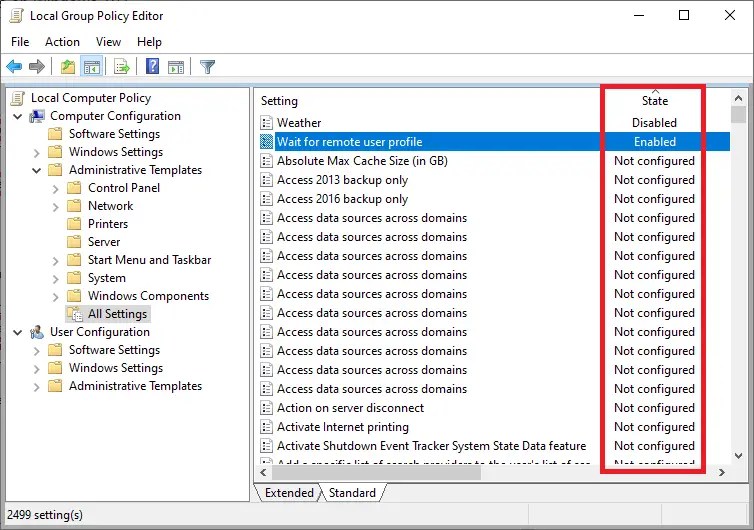Collapse the Computer Configuration node
Image resolution: width=754 pixels, height=530 pixels.
pos(18,116)
